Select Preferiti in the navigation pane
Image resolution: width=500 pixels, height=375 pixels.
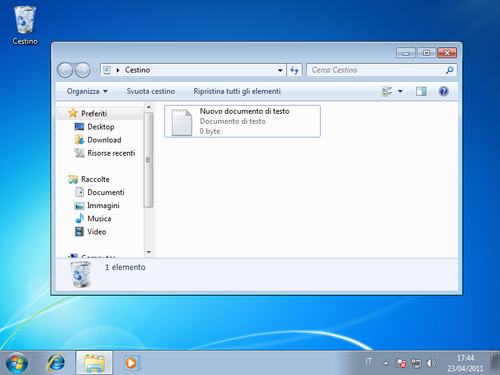[94, 114]
